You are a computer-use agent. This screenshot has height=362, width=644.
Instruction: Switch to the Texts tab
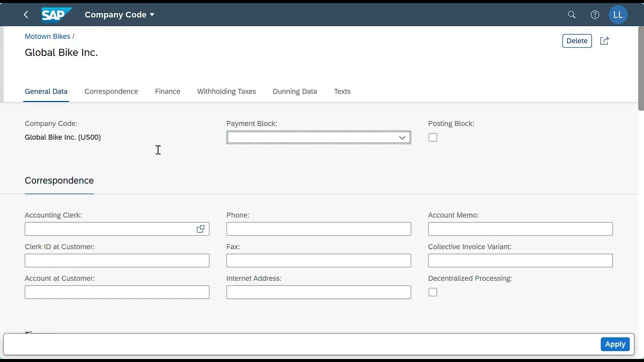pyautogui.click(x=342, y=92)
